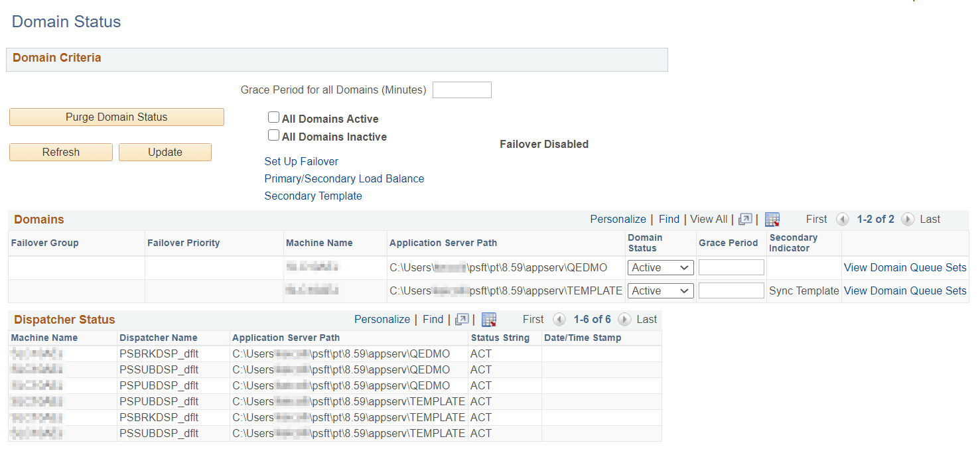Screen dimensions: 980x449
Task: Personalize the Domains grid
Action: coord(618,219)
